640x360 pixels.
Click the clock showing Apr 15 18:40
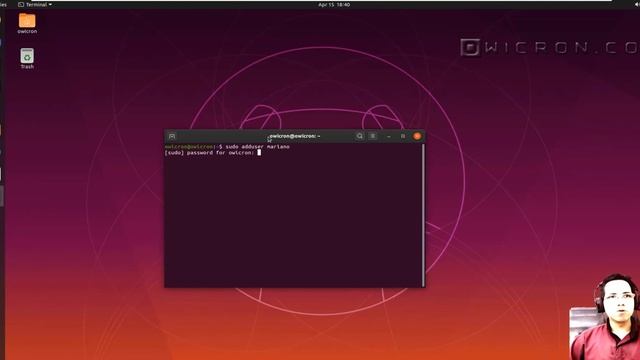[334, 4]
